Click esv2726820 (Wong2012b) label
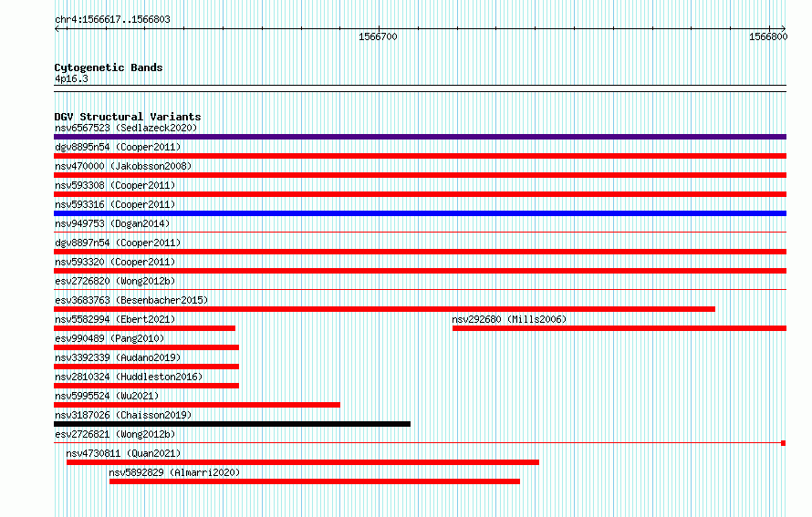The height and width of the screenshot is (517, 812). [115, 281]
